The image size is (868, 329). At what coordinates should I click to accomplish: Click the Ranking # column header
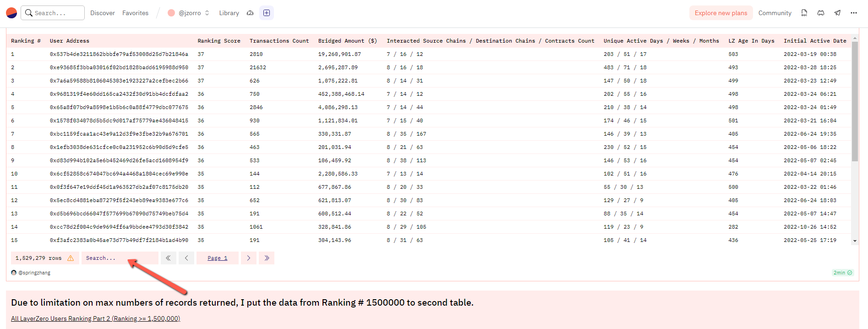point(26,41)
